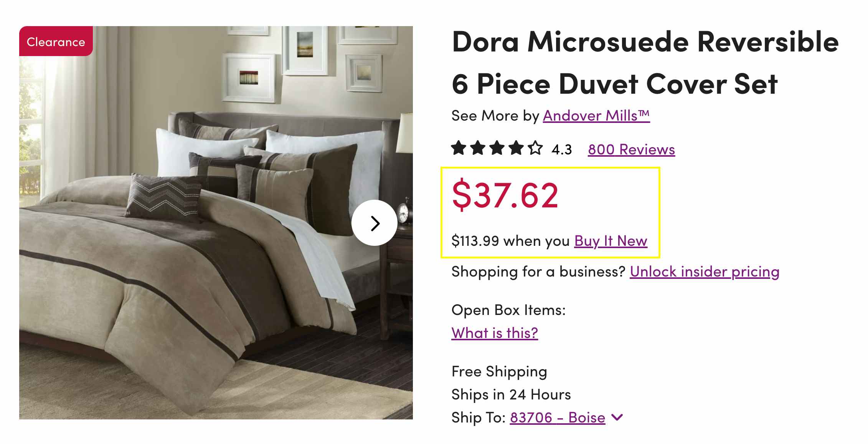The image size is (868, 444).
Task: Open the 800 Reviews link
Action: pyautogui.click(x=631, y=149)
